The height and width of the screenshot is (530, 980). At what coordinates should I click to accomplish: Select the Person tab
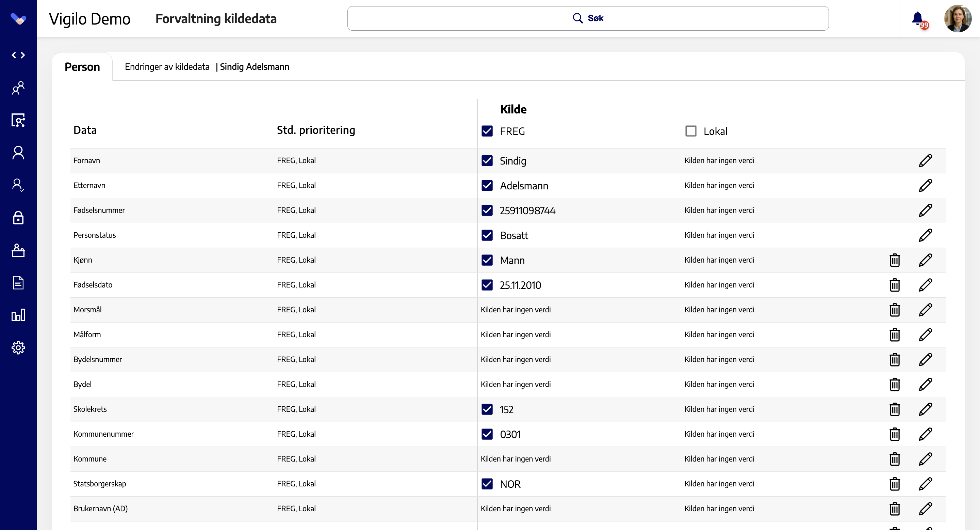[x=82, y=67]
